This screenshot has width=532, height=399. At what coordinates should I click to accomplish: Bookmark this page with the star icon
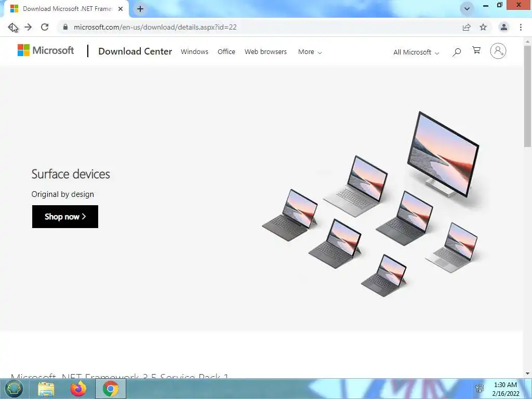coord(483,27)
